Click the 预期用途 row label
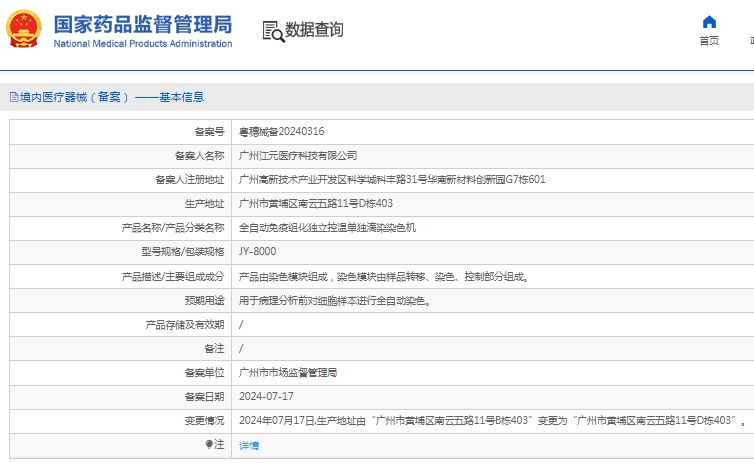The width and height of the screenshot is (754, 463). point(204,300)
